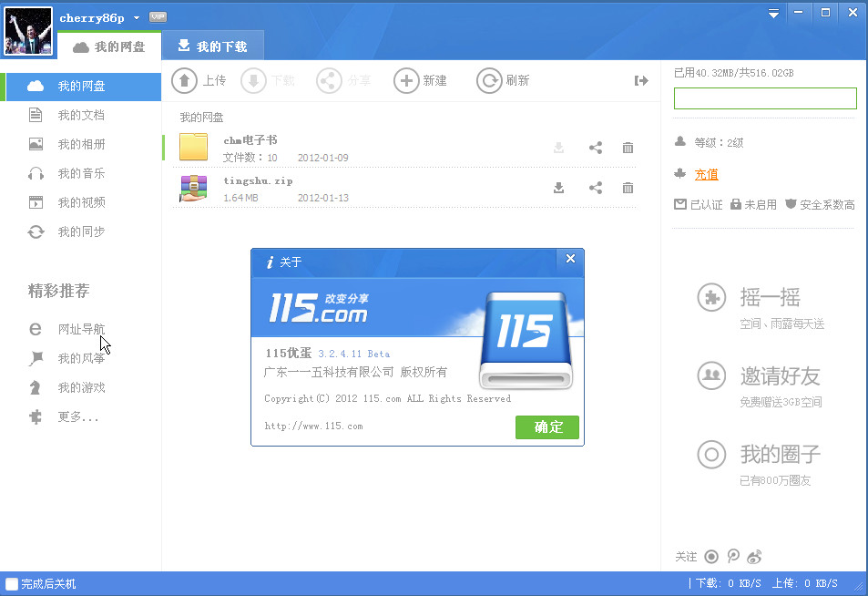Select the chm电子书 folder icon
The height and width of the screenshot is (596, 868).
pos(193,147)
